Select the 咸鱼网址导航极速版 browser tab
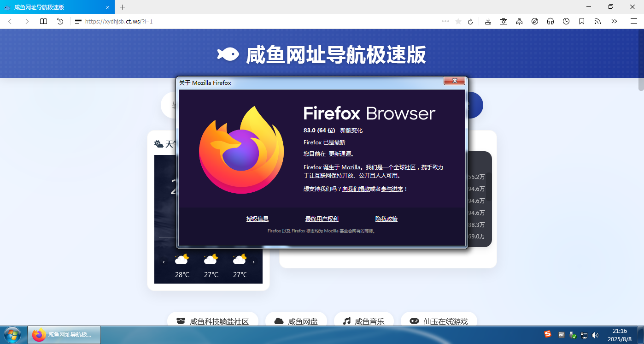 coord(57,7)
